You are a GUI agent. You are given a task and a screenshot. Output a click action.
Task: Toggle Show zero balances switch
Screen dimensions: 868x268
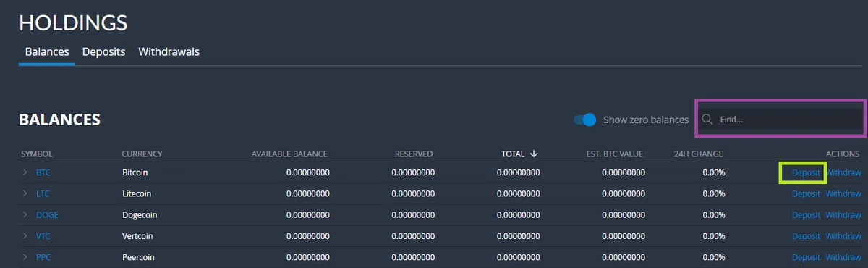coord(584,120)
